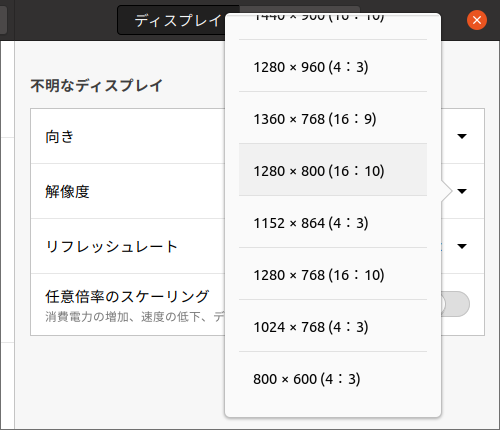Click the ディスプレイ tab in header
Image resolution: width=500 pixels, height=430 pixels.
coord(178,20)
